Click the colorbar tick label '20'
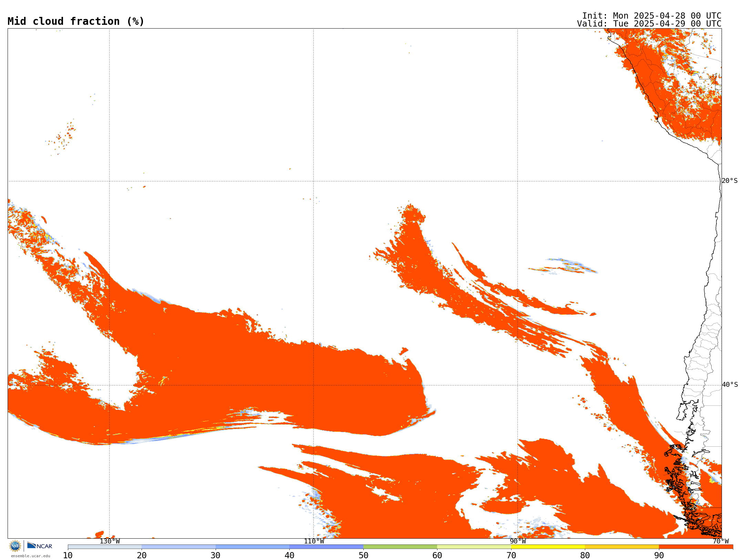744x560 pixels. point(142,556)
